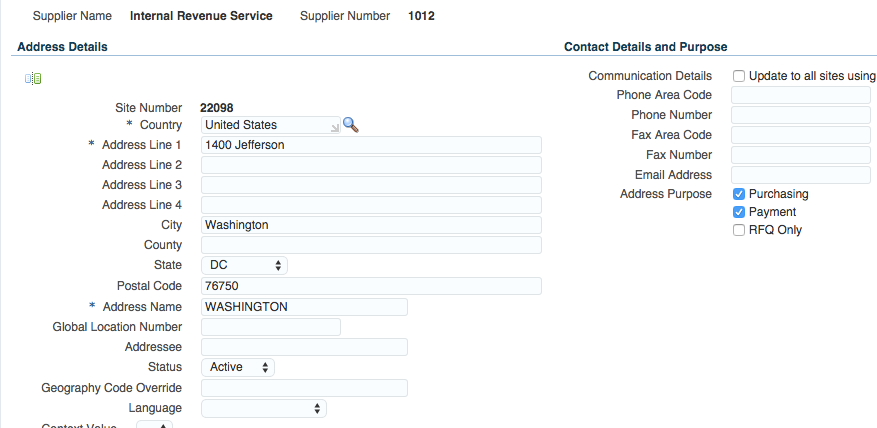Enable the RFQ Only checkbox

click(739, 230)
